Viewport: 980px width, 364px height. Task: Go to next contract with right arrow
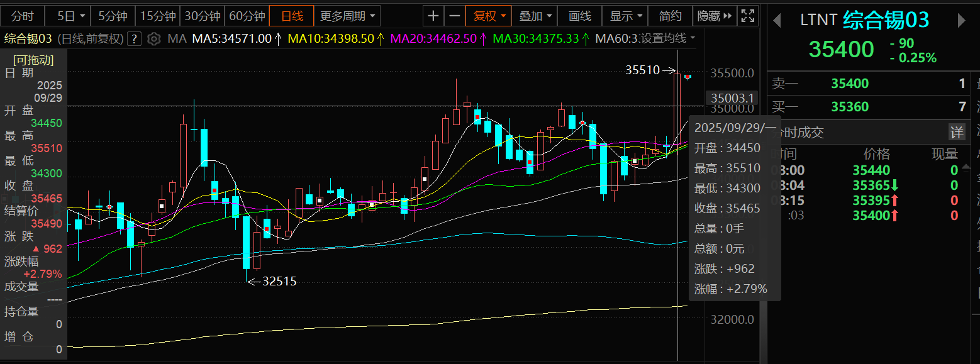tap(961, 21)
